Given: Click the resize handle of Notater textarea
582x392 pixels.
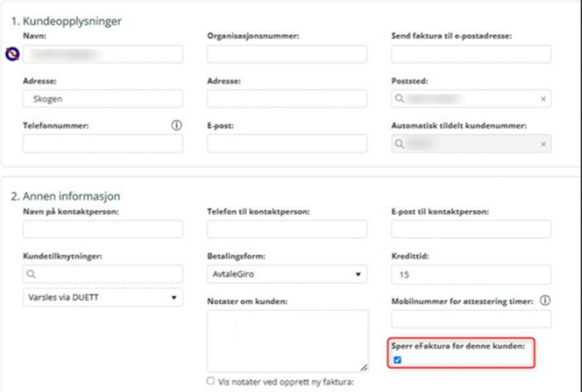Looking at the screenshot, I should (x=364, y=368).
